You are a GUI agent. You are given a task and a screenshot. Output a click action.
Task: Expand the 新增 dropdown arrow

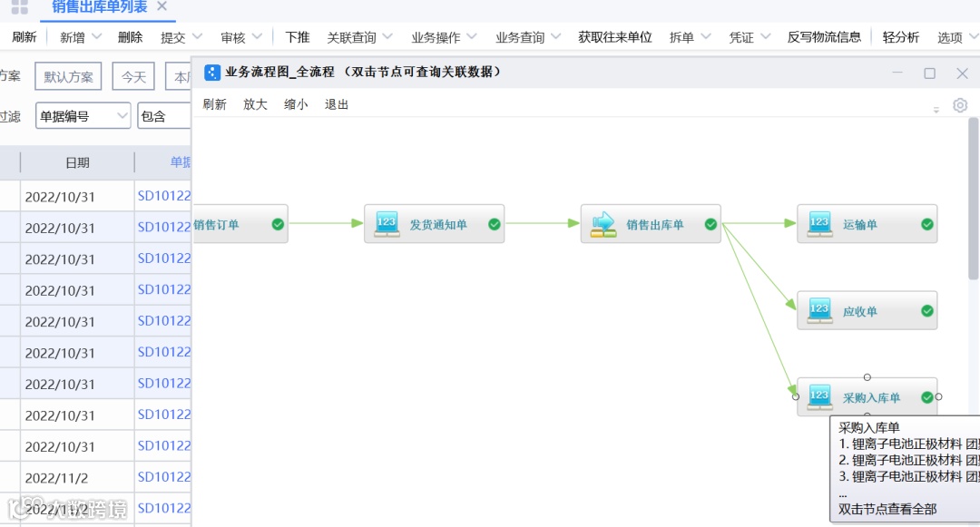point(97,37)
